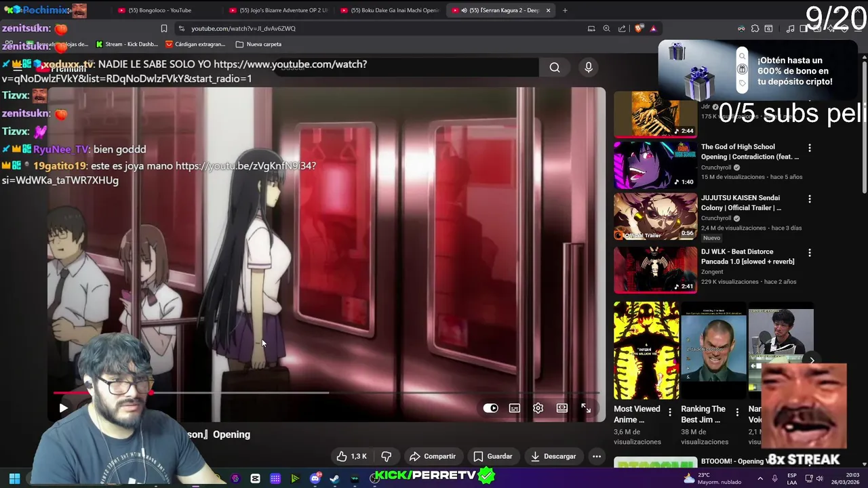Switch to theater mode view

point(562,408)
